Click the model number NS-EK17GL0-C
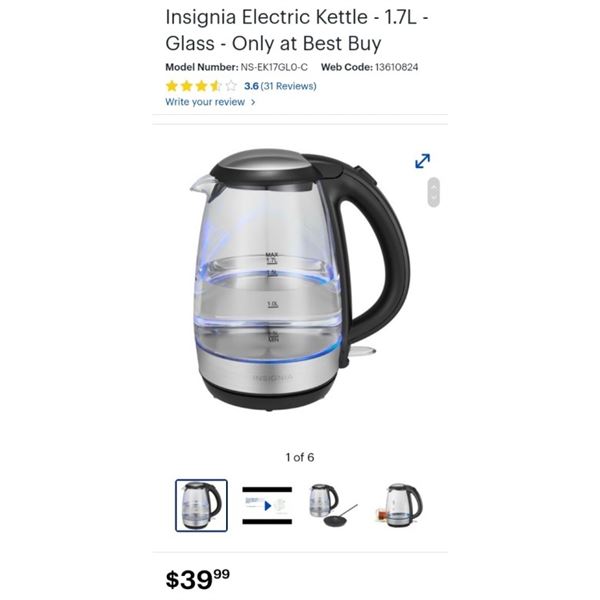 tap(274, 67)
